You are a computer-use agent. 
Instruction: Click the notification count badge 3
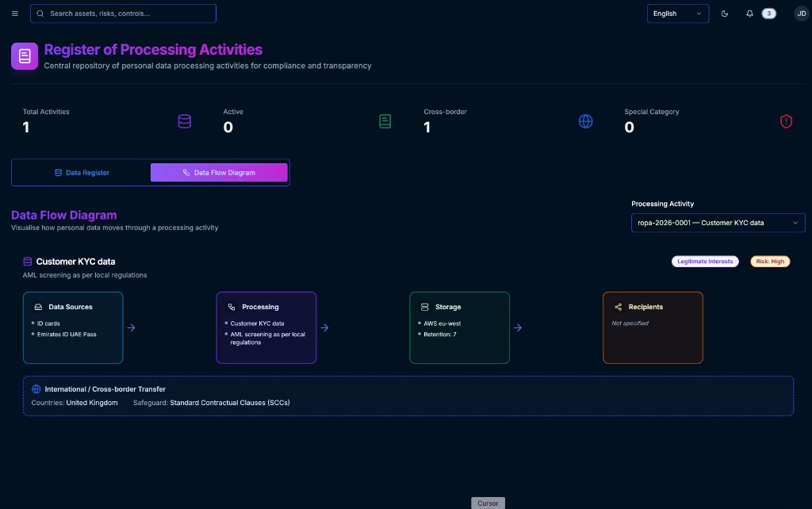point(768,13)
